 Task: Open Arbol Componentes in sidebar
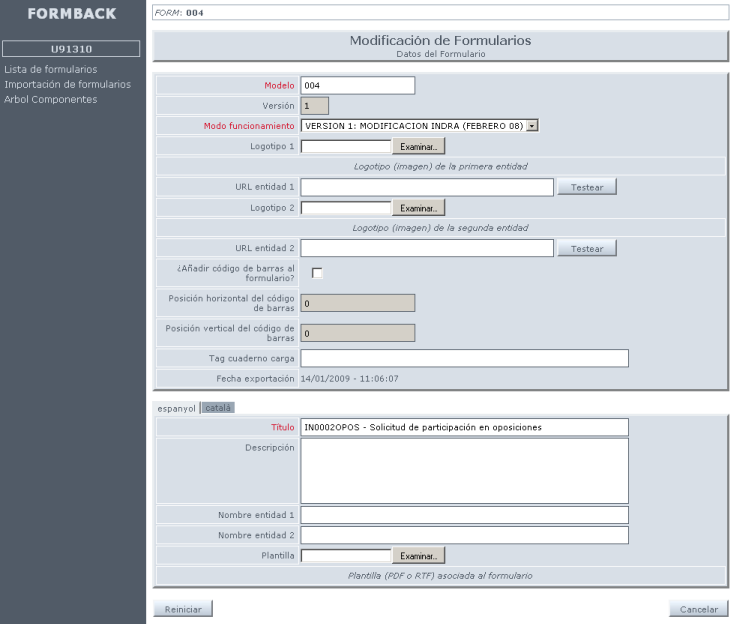pos(51,99)
